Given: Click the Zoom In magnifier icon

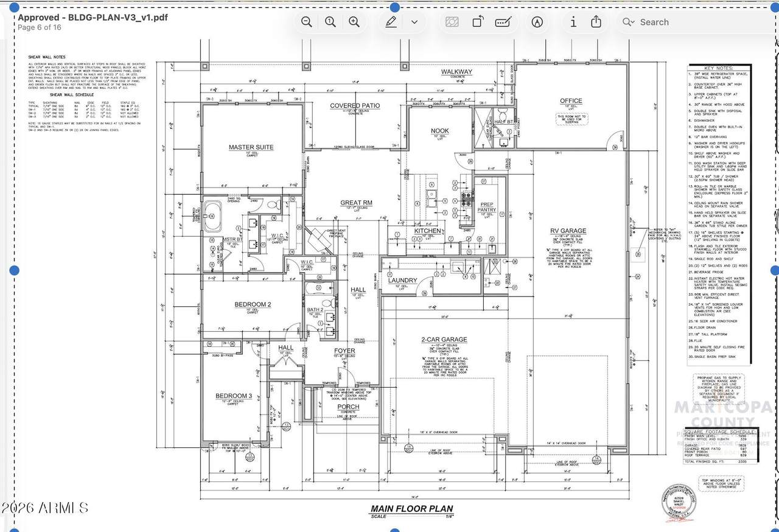Looking at the screenshot, I should (354, 22).
